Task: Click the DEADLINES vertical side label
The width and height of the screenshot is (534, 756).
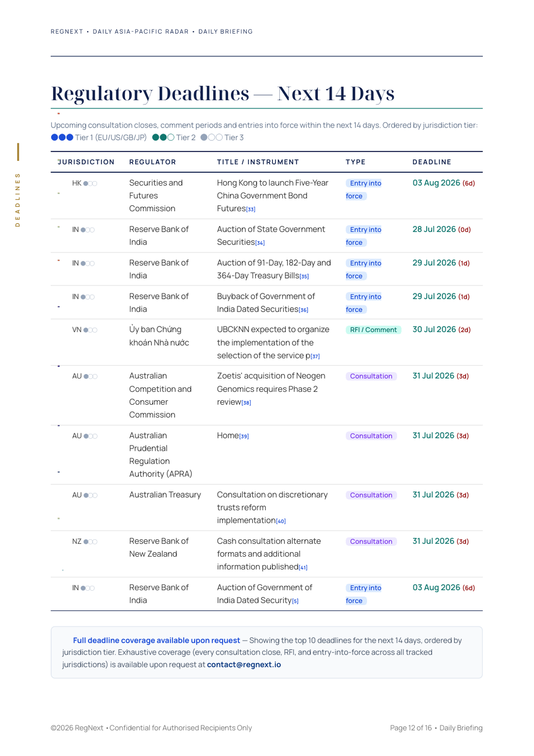Action: click(18, 199)
